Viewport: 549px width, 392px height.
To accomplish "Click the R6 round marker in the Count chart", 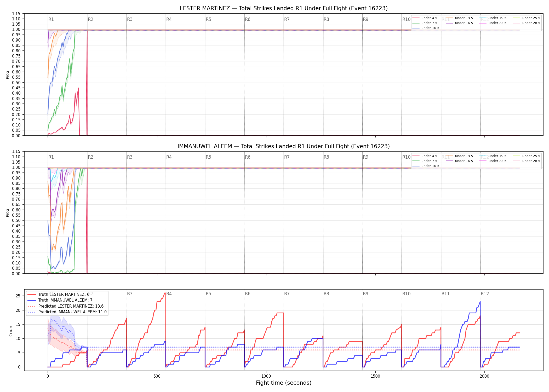I will pos(248,294).
